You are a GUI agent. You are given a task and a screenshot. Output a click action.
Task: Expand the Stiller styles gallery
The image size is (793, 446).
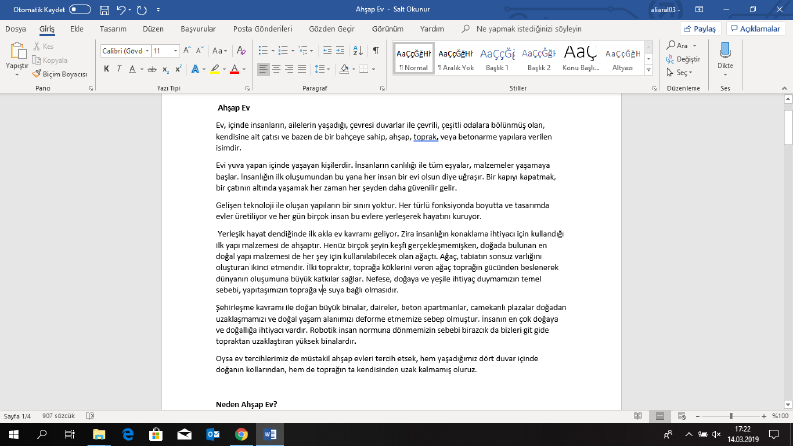pyautogui.click(x=648, y=70)
